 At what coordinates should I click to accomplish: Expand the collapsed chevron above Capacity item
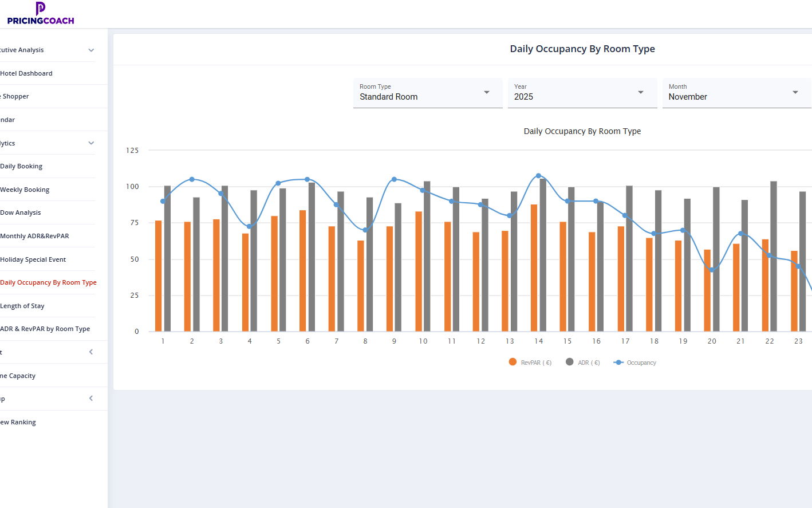[x=91, y=352]
